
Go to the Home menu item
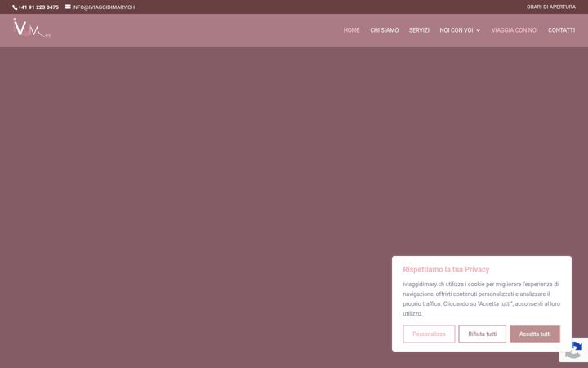point(351,30)
